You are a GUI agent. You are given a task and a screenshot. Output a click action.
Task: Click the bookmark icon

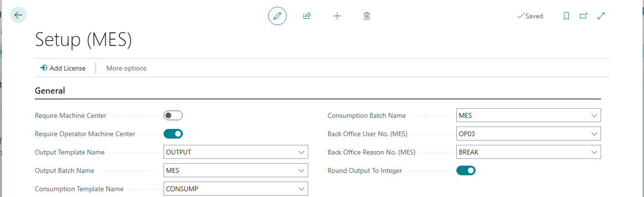[x=566, y=16]
